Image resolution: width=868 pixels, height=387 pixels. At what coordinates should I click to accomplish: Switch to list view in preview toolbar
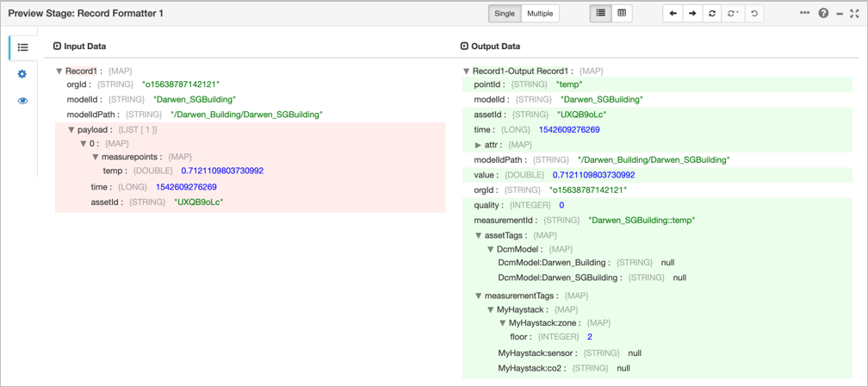600,14
